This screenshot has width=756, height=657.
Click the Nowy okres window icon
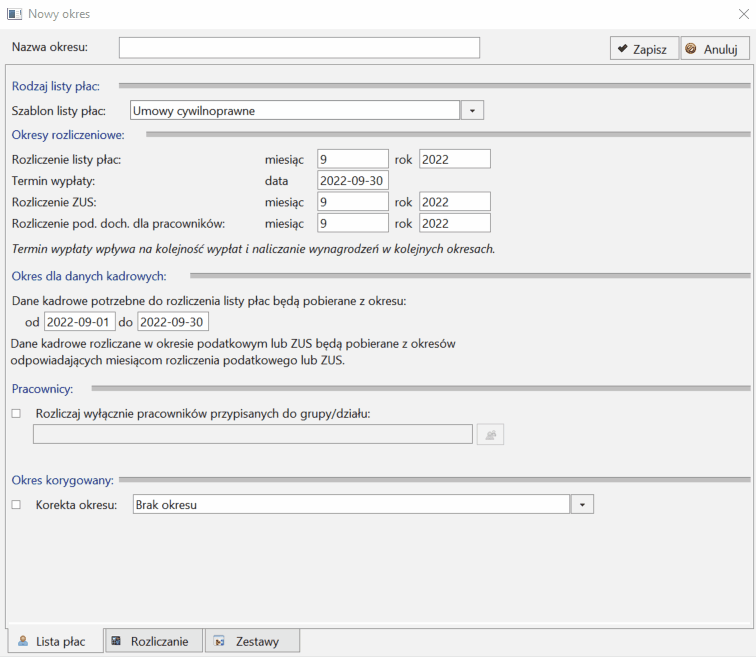click(x=14, y=14)
